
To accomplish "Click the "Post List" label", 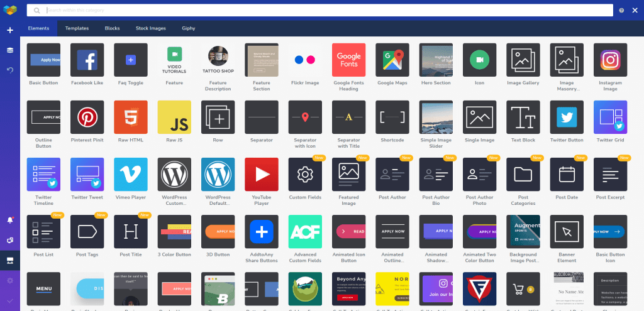I will [43, 255].
